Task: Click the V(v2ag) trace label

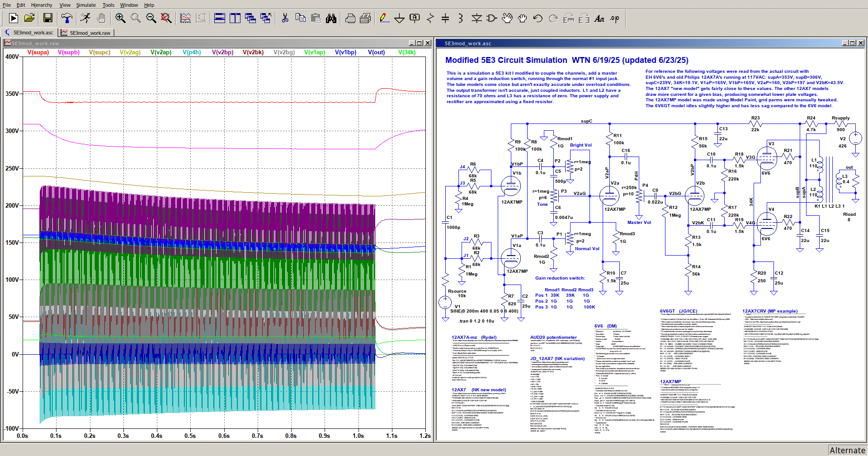Action: tap(130, 52)
